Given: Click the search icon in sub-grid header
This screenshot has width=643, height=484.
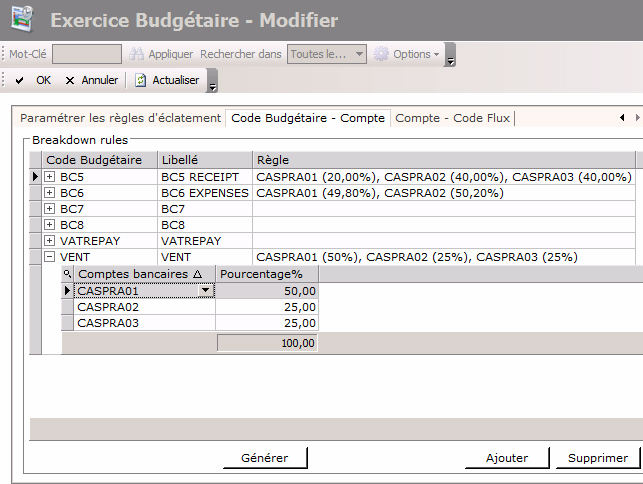Looking at the screenshot, I should click(68, 274).
